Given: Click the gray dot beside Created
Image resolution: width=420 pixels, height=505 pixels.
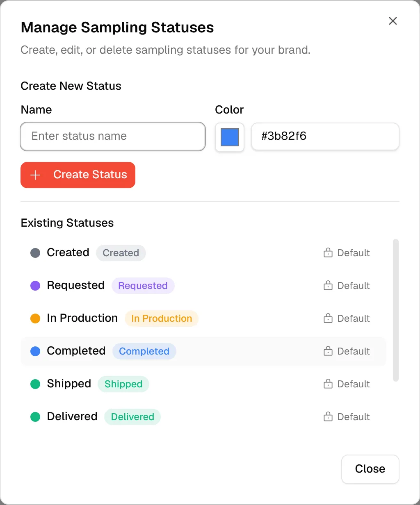Looking at the screenshot, I should point(35,253).
